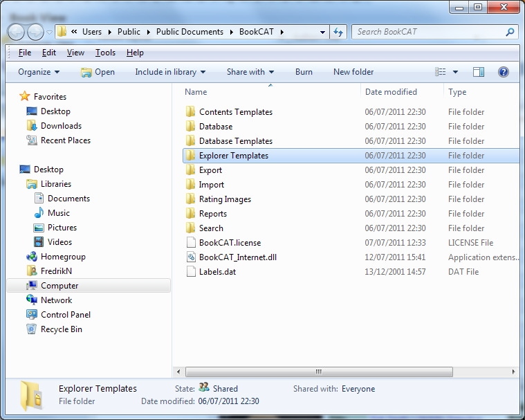Click the Users breadcrumb segment
The width and height of the screenshot is (525, 420).
pyautogui.click(x=92, y=32)
